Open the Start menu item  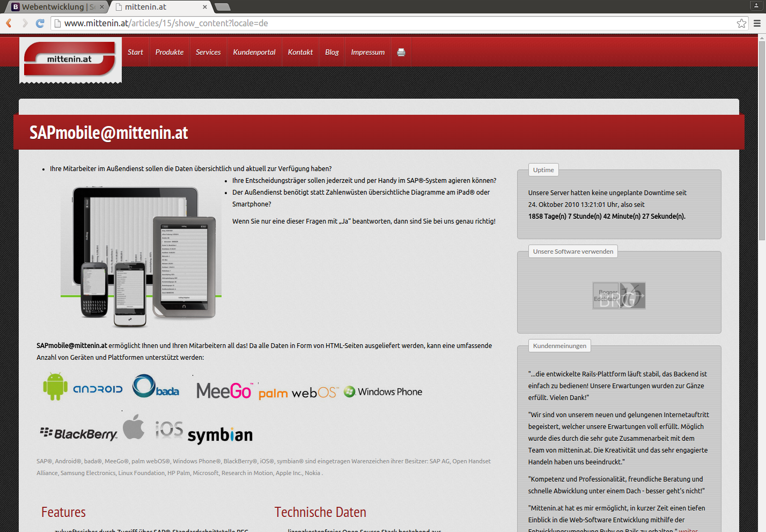(135, 52)
